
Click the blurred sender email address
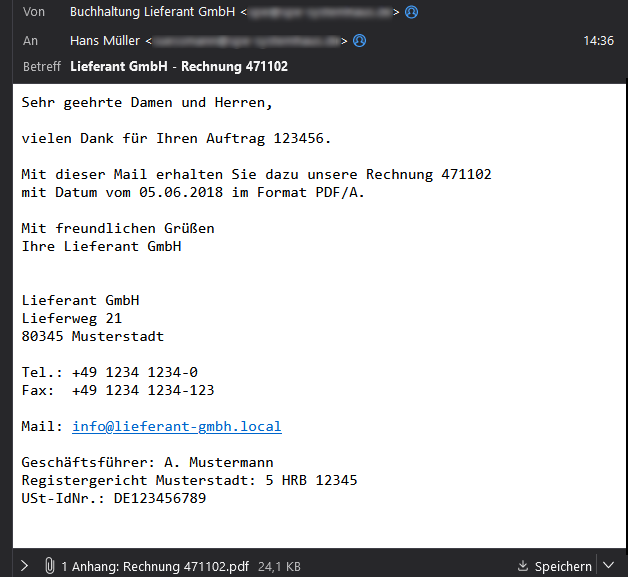coord(320,13)
